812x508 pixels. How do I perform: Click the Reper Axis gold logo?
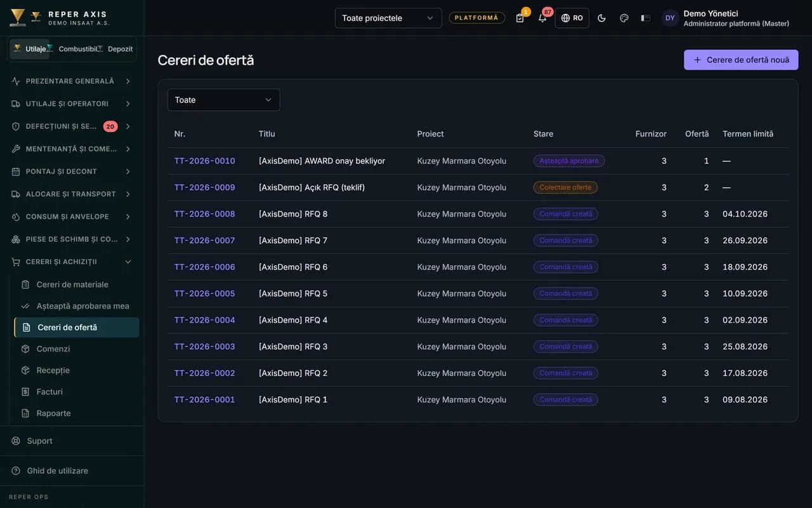point(18,18)
